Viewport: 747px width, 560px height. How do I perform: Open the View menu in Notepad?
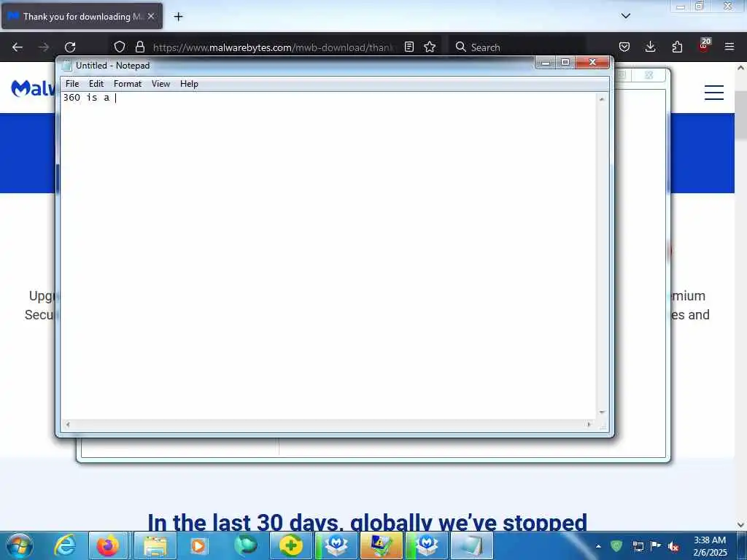[160, 84]
